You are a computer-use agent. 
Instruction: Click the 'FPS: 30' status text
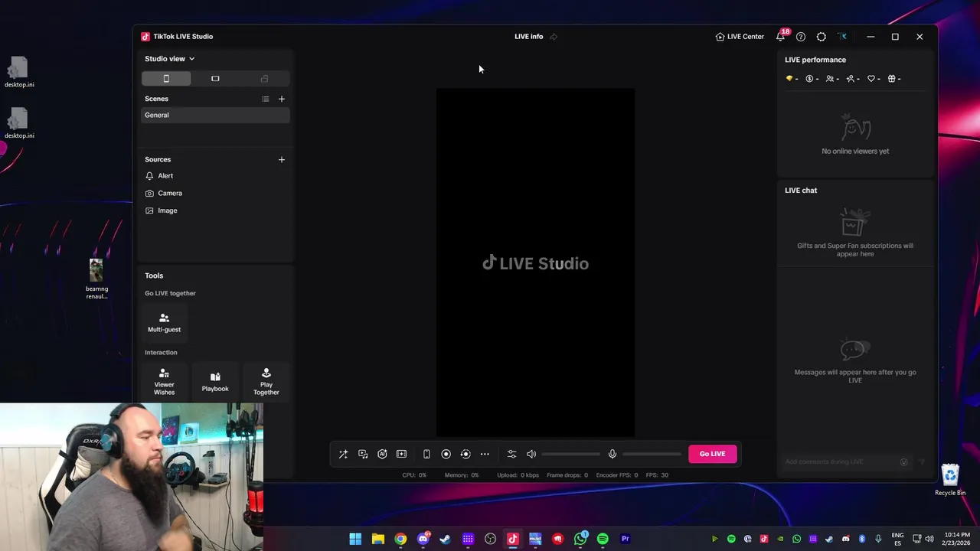click(x=657, y=475)
